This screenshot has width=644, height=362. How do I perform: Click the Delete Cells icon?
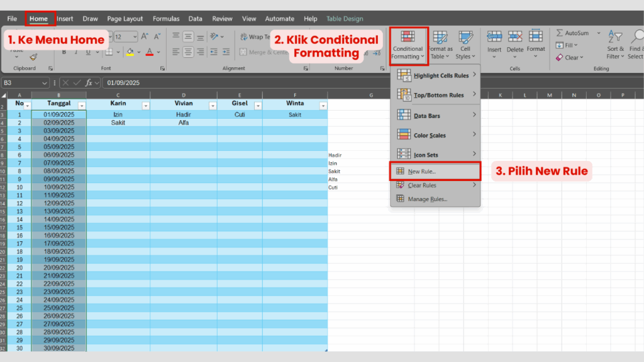[514, 35]
